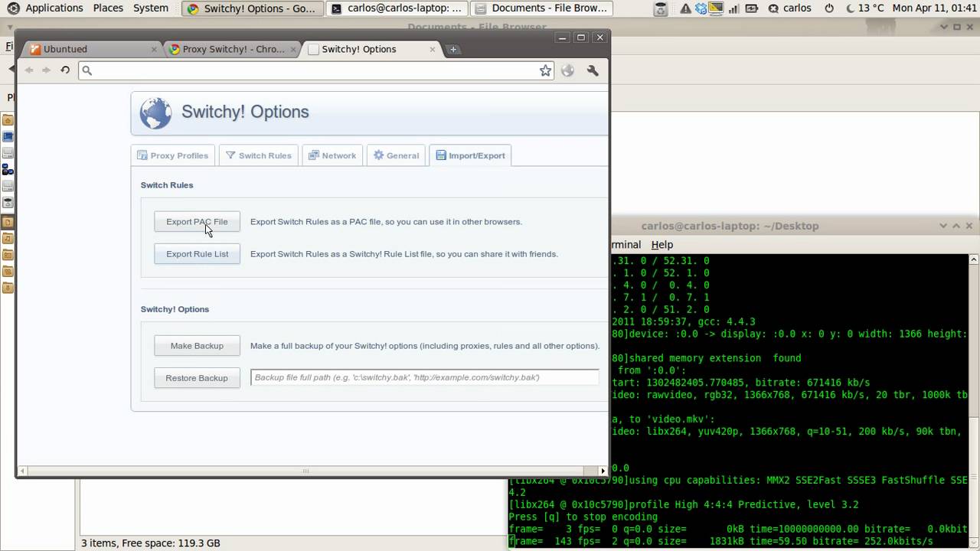
Task: Reload the page with the refresh icon
Action: [65, 70]
